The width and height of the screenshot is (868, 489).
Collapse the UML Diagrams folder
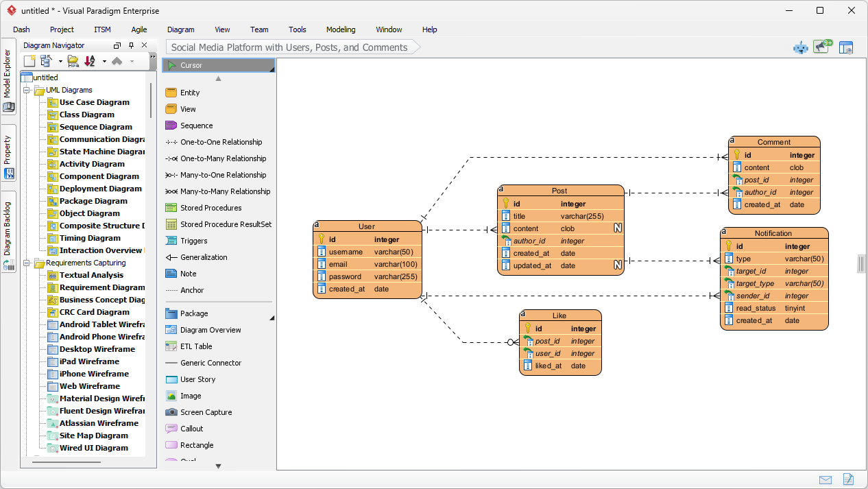(27, 90)
